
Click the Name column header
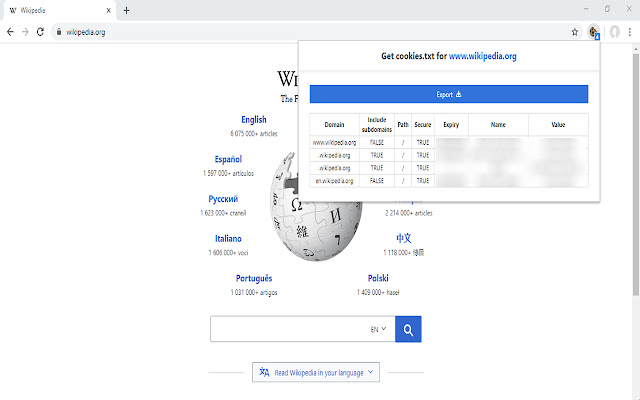[498, 125]
